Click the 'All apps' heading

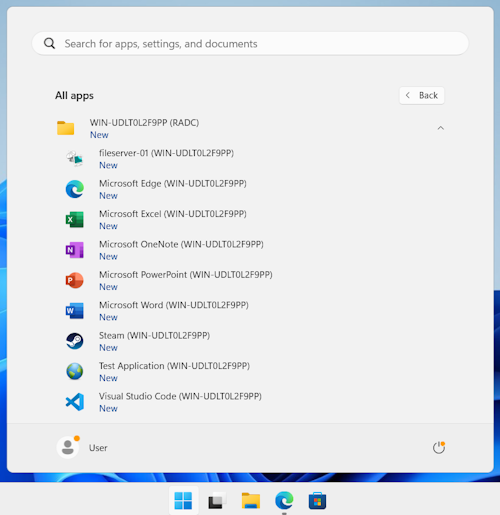[x=74, y=96]
